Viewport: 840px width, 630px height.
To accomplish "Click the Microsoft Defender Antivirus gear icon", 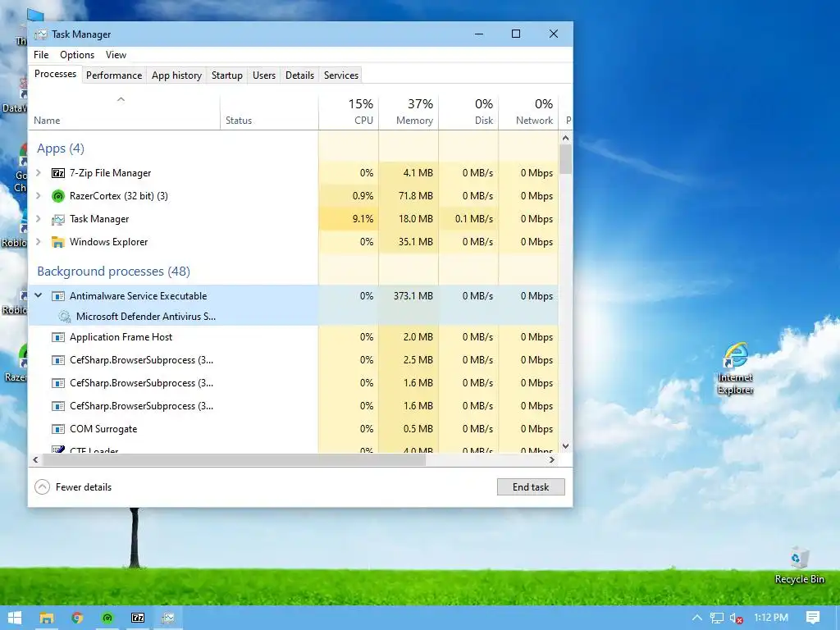I will [64, 317].
